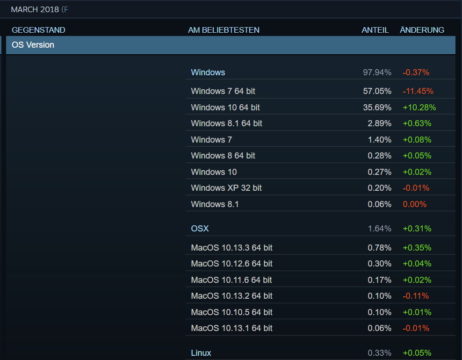This screenshot has height=360, width=462.
Task: Open the Windows group link
Action: [x=208, y=72]
